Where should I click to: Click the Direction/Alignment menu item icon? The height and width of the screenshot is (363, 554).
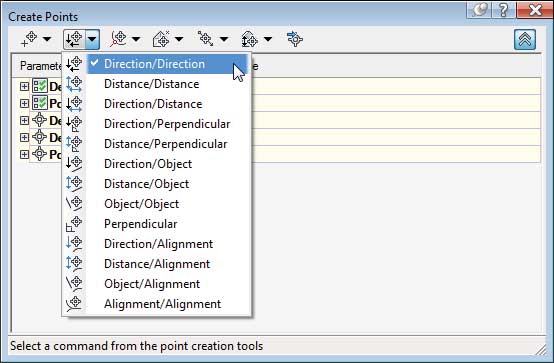(x=74, y=244)
